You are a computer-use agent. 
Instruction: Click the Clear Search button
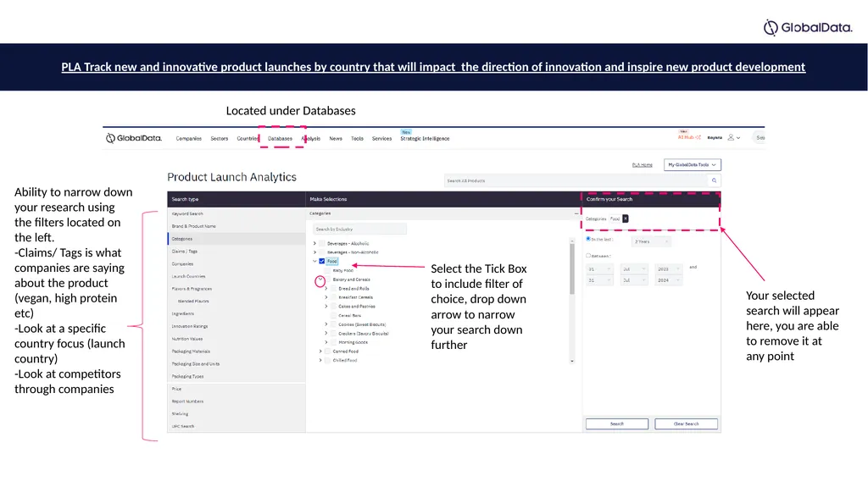pos(686,424)
